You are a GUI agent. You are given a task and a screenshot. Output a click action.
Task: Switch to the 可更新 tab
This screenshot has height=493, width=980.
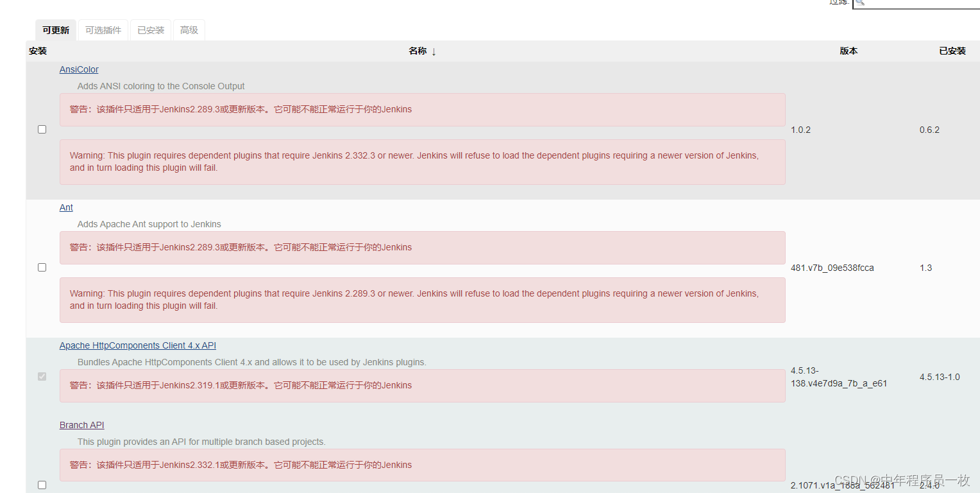click(56, 30)
